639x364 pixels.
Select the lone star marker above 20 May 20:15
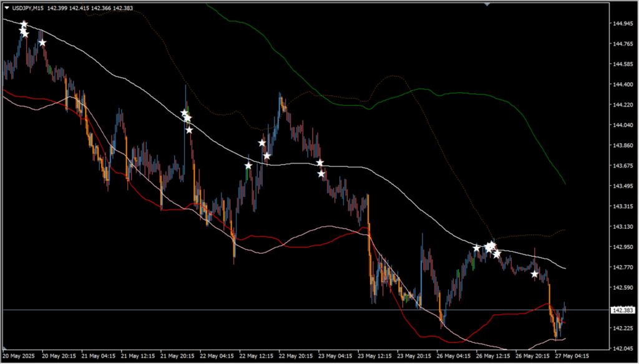point(42,42)
